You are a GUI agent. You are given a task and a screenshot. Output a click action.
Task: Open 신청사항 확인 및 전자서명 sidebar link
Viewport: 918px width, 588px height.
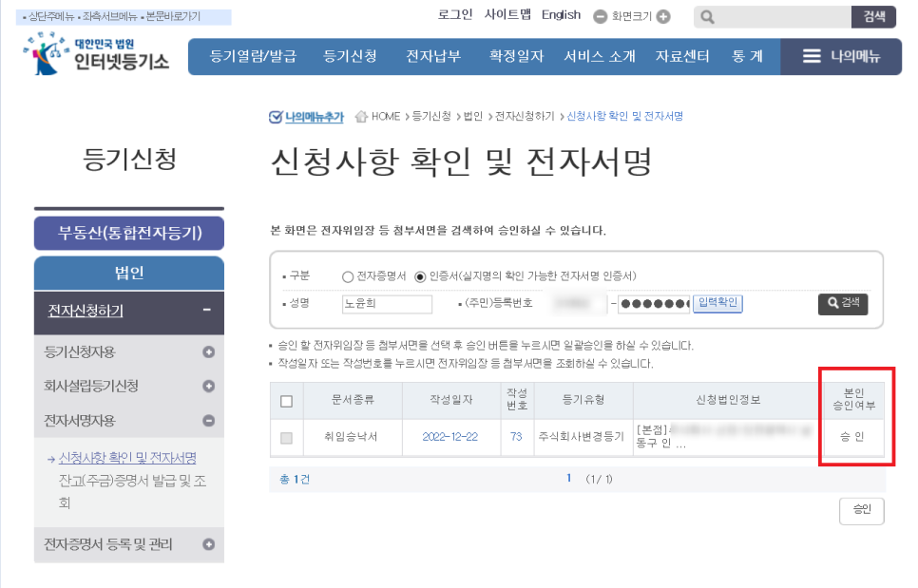[x=127, y=458]
